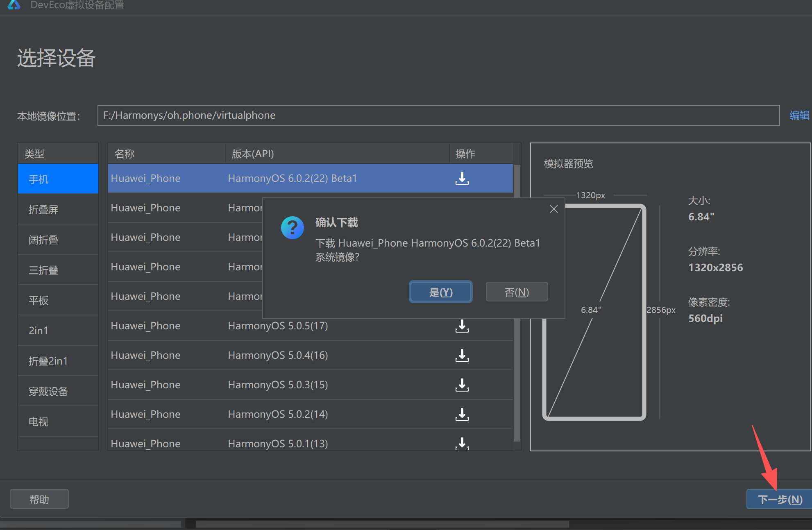Download HarmonyOS 5.0.4(16) system image
This screenshot has width=812, height=530.
pyautogui.click(x=462, y=356)
